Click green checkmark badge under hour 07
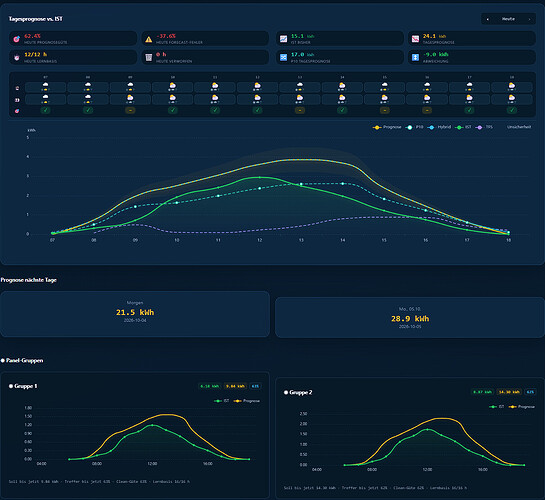Viewport: 545px width, 500px height. pyautogui.click(x=46, y=110)
